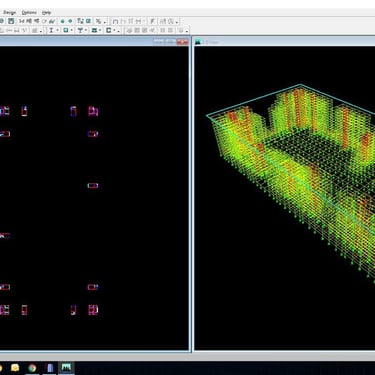Toggle perspective view glasses icon
This screenshot has width=375, height=375.
point(52,21)
